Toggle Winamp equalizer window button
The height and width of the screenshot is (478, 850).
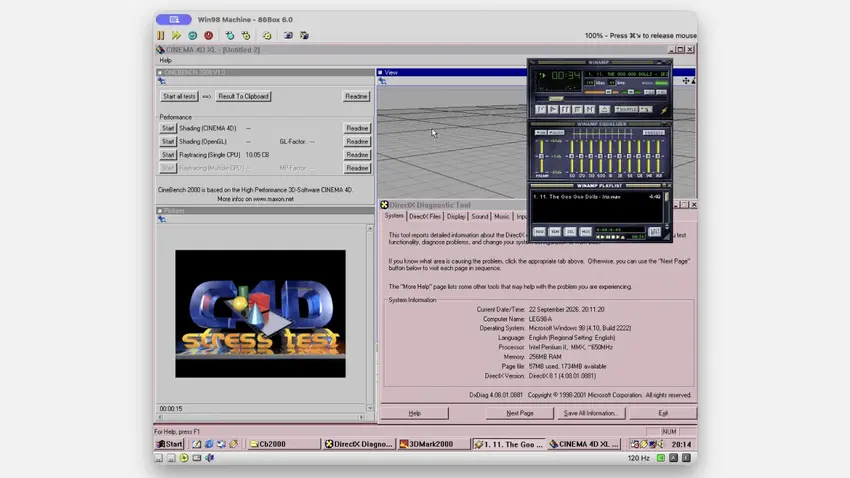(649, 92)
